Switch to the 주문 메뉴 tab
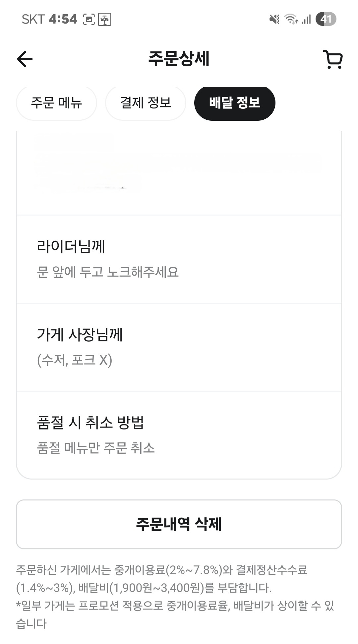 [56, 102]
